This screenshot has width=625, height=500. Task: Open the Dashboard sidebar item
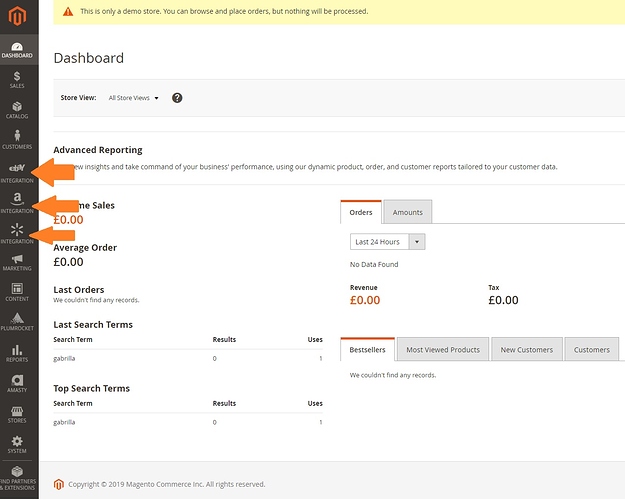point(17,50)
